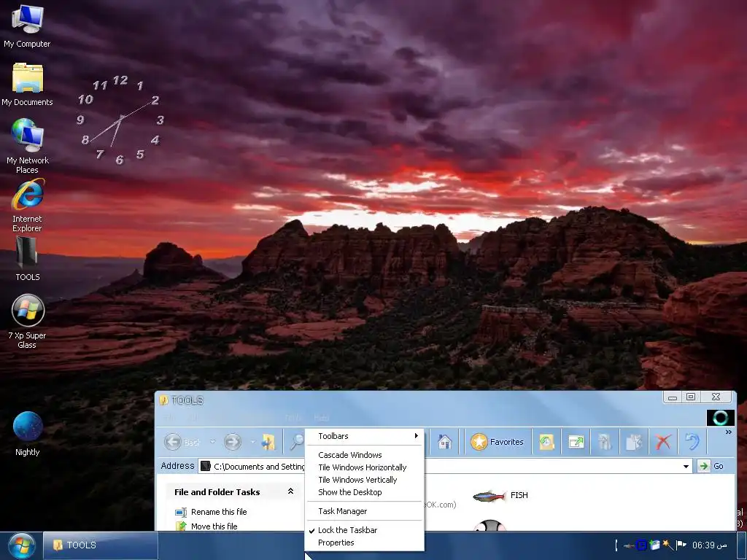Click the Move To folder icon
Viewport: 747px width, 560px height.
tap(605, 442)
